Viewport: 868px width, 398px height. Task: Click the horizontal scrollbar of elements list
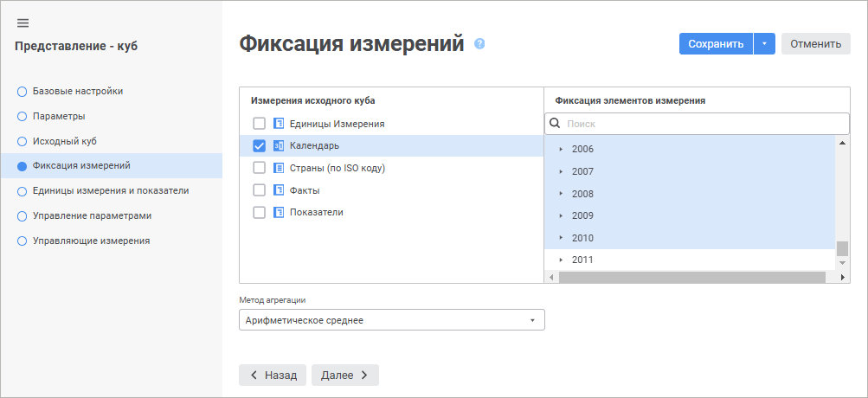692,277
